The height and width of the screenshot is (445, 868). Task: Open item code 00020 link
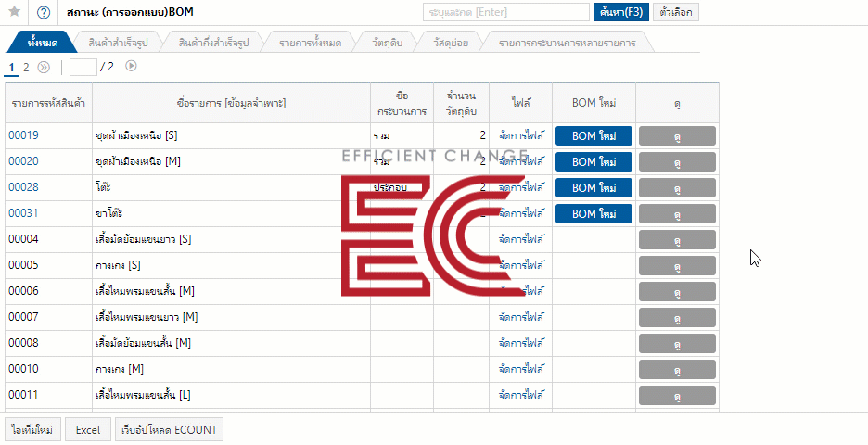point(23,161)
